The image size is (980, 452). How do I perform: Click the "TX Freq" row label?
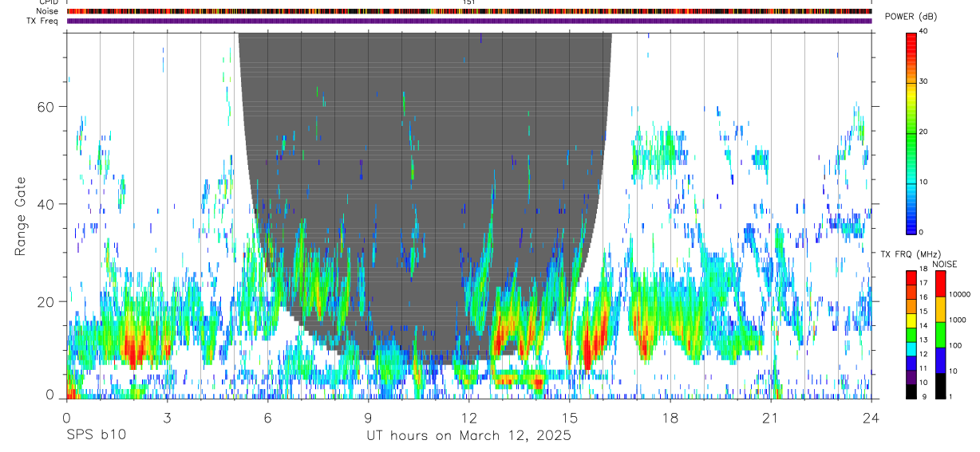point(42,21)
